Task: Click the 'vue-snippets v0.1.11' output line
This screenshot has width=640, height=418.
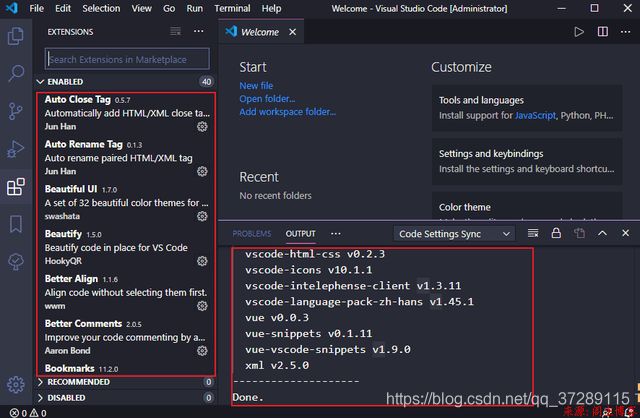Action: (309, 334)
